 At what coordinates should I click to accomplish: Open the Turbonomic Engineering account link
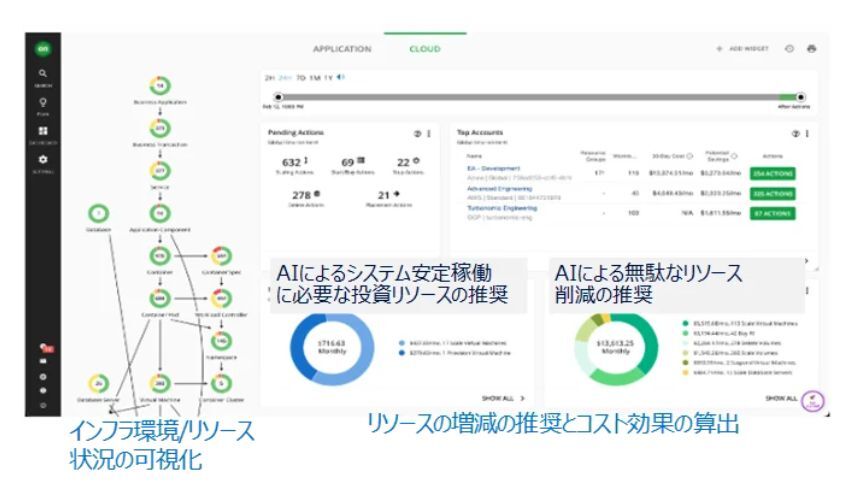click(502, 208)
